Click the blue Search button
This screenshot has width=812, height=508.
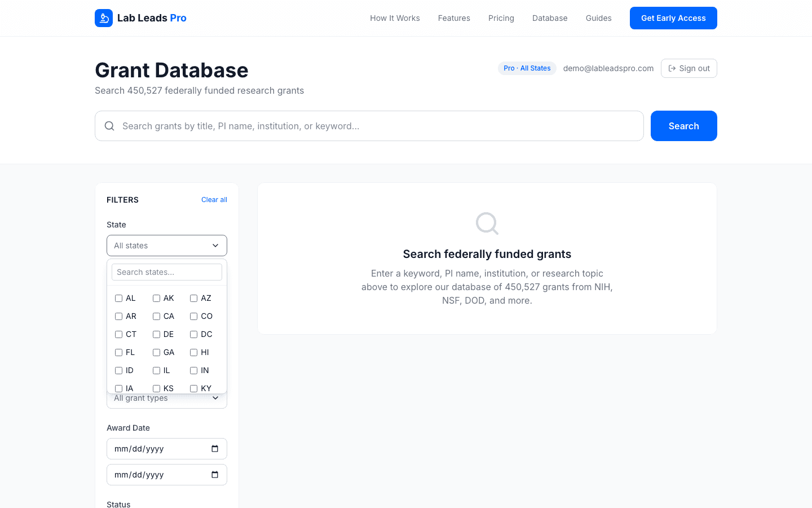pyautogui.click(x=683, y=126)
